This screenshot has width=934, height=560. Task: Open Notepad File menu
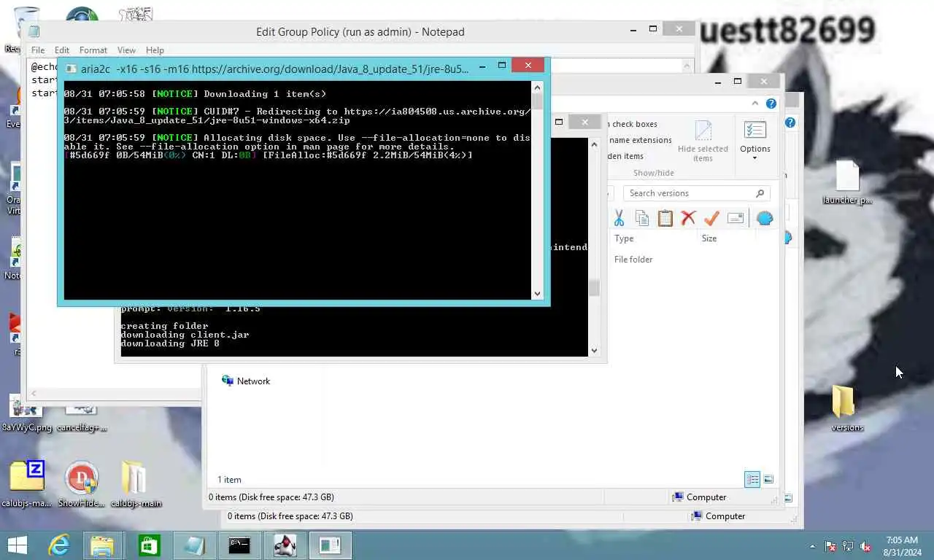(x=38, y=50)
